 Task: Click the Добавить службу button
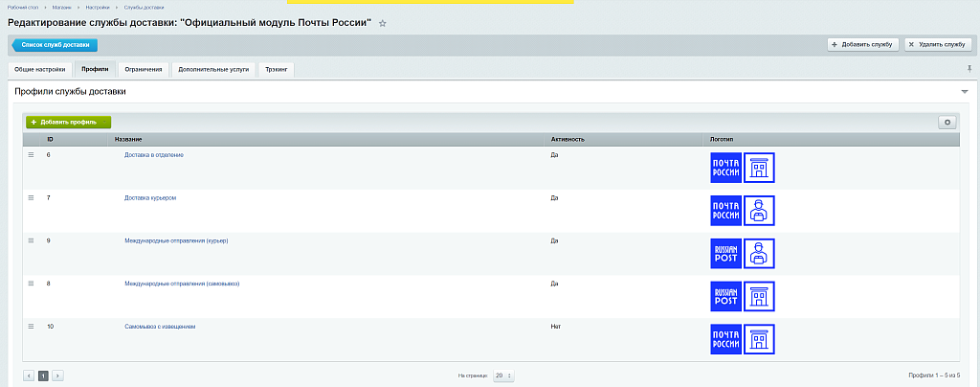pos(862,44)
